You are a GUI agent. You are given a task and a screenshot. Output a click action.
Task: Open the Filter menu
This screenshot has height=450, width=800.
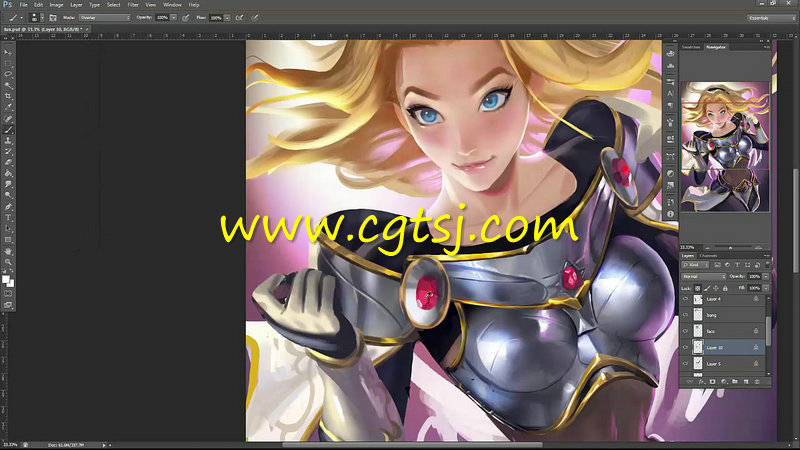pyautogui.click(x=133, y=5)
